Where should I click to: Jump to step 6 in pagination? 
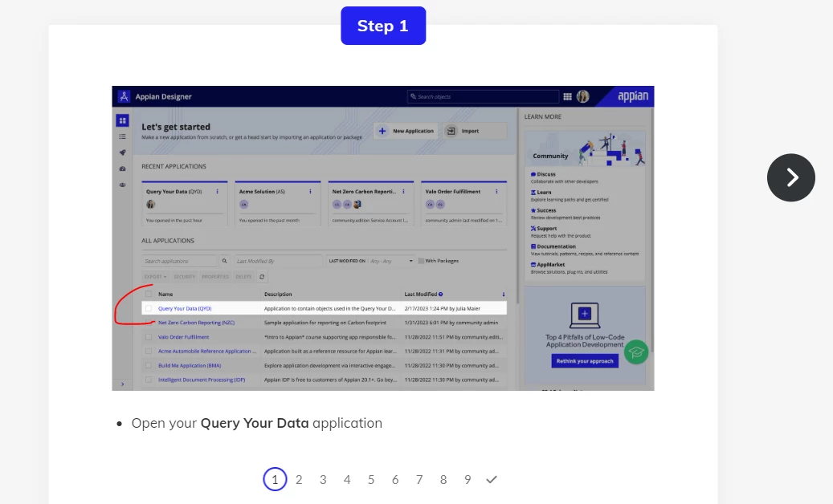395,480
